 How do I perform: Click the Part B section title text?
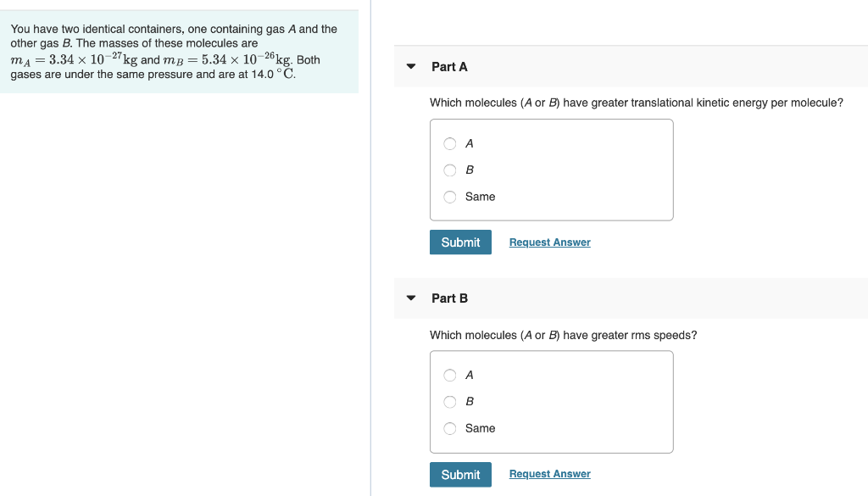click(x=449, y=298)
